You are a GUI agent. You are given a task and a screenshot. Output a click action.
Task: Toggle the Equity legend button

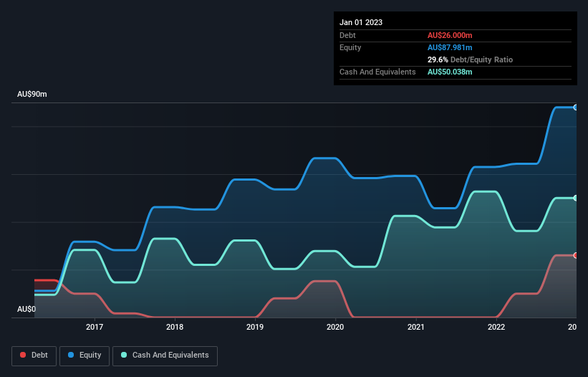[x=85, y=355]
